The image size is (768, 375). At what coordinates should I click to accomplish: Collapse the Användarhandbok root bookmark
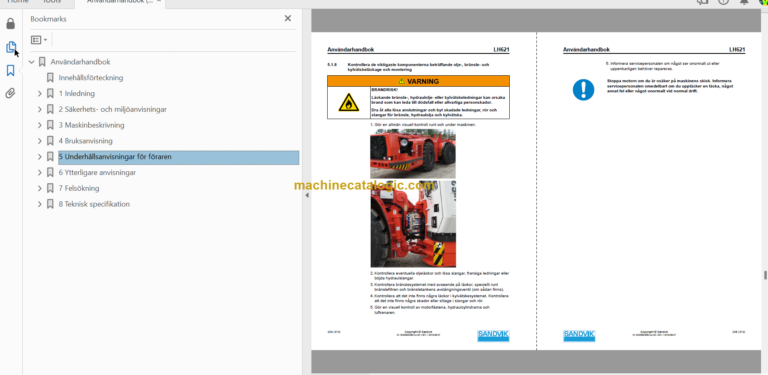pos(32,62)
